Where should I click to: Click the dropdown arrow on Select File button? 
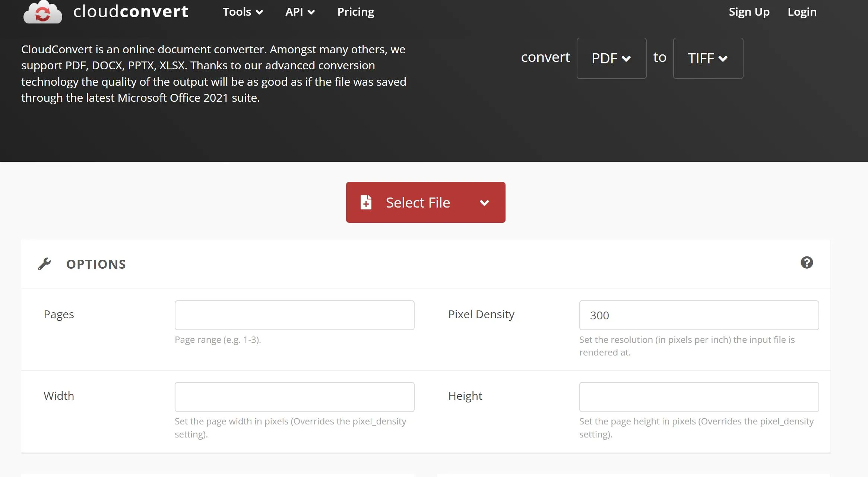point(484,202)
